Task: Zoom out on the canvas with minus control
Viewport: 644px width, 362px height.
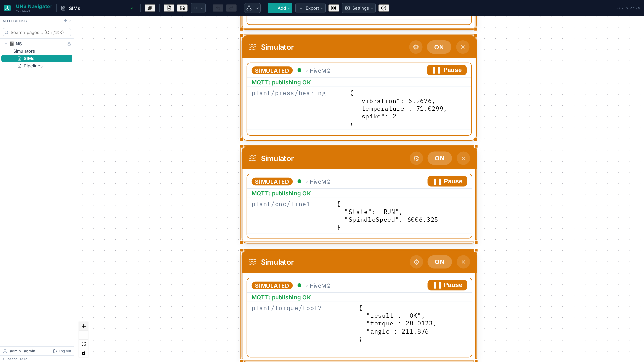Action: coord(84,335)
